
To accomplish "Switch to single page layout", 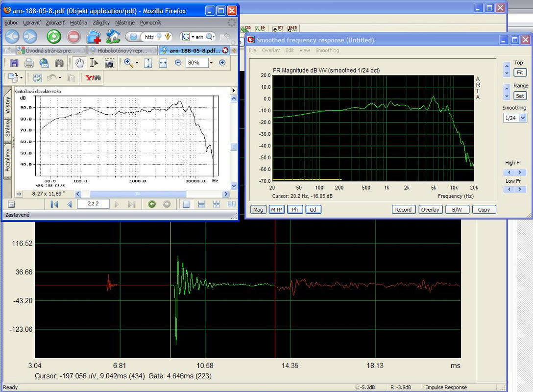I will tap(186, 204).
